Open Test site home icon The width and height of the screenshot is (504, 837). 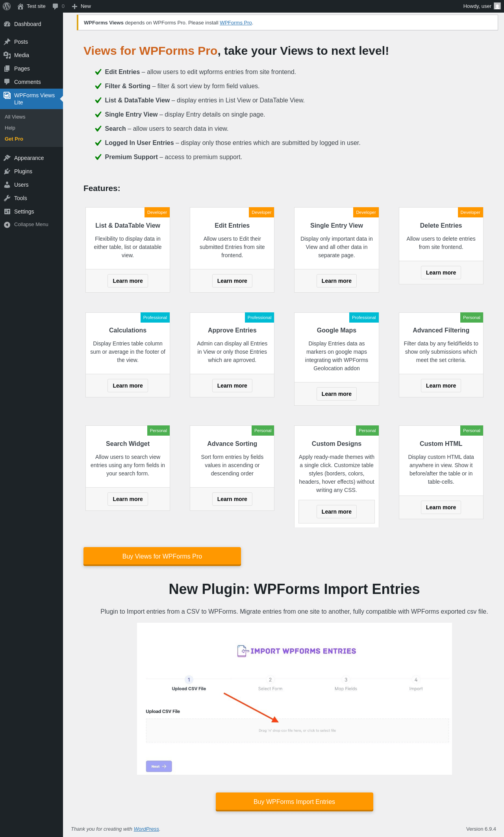[20, 6]
